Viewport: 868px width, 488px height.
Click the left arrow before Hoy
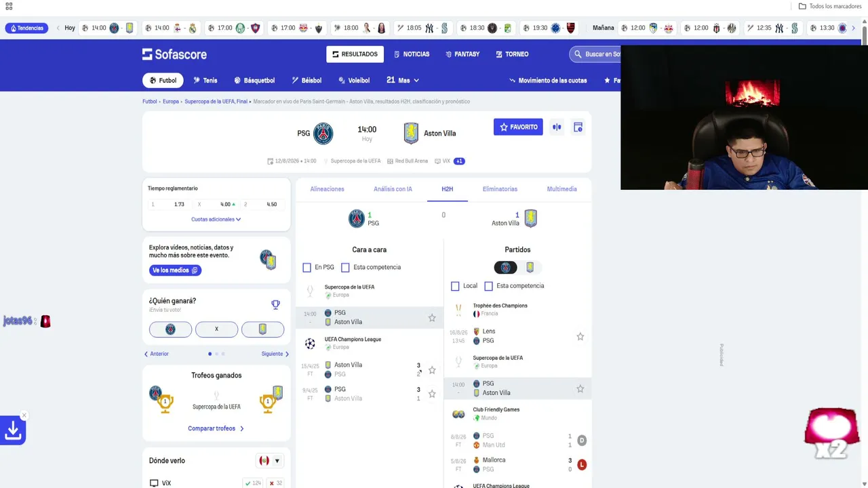click(57, 28)
